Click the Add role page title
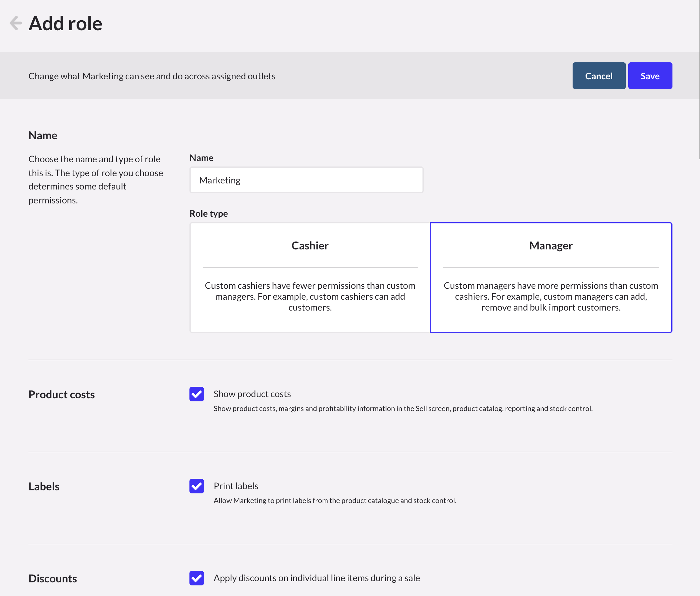The image size is (700, 596). 65,23
